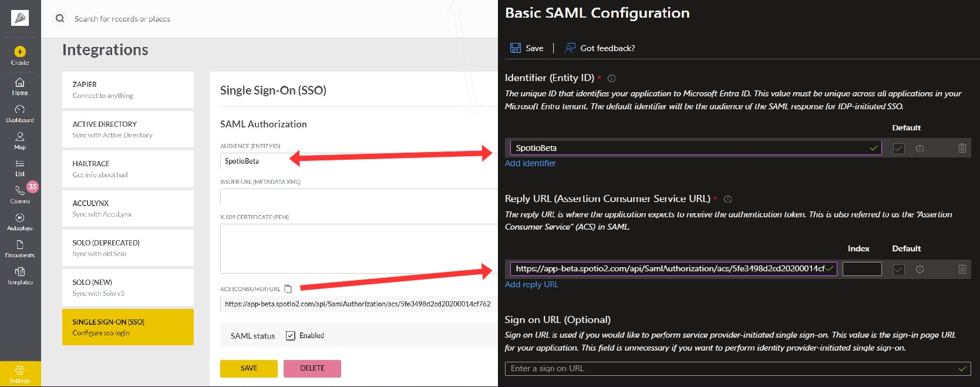Screen dimensions: 980x387
Task: Click the yellow SAVE button
Action: coord(249,368)
